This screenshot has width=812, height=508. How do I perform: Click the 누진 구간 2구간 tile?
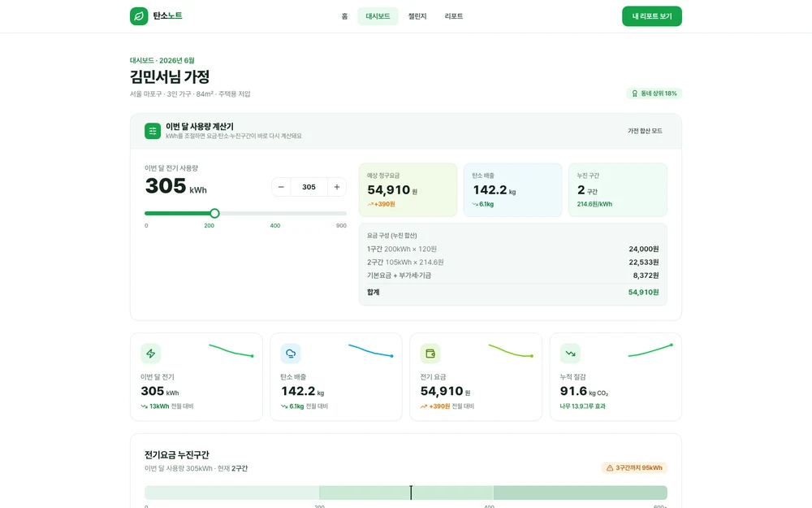pos(618,189)
